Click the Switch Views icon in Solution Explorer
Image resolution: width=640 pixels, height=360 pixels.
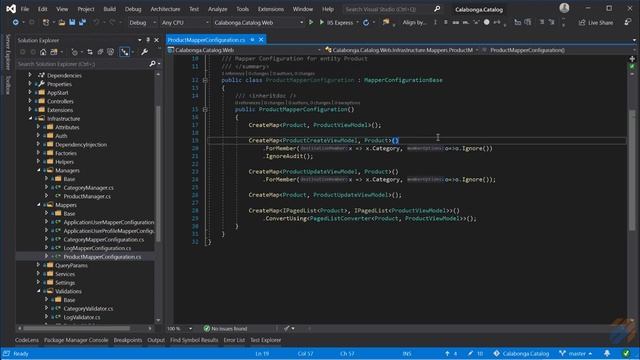pyautogui.click(x=54, y=52)
